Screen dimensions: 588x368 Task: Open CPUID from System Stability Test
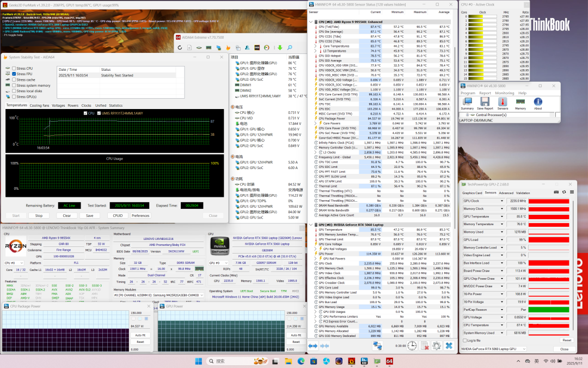[118, 215]
